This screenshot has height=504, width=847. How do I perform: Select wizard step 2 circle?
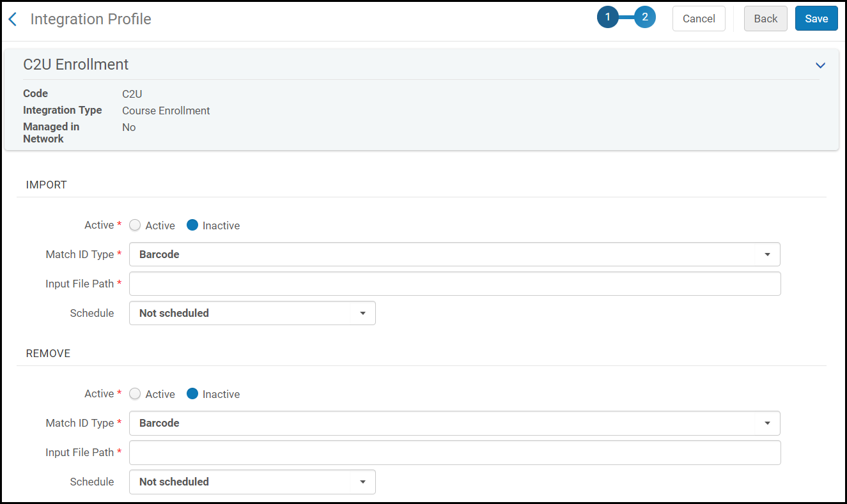[x=645, y=18]
